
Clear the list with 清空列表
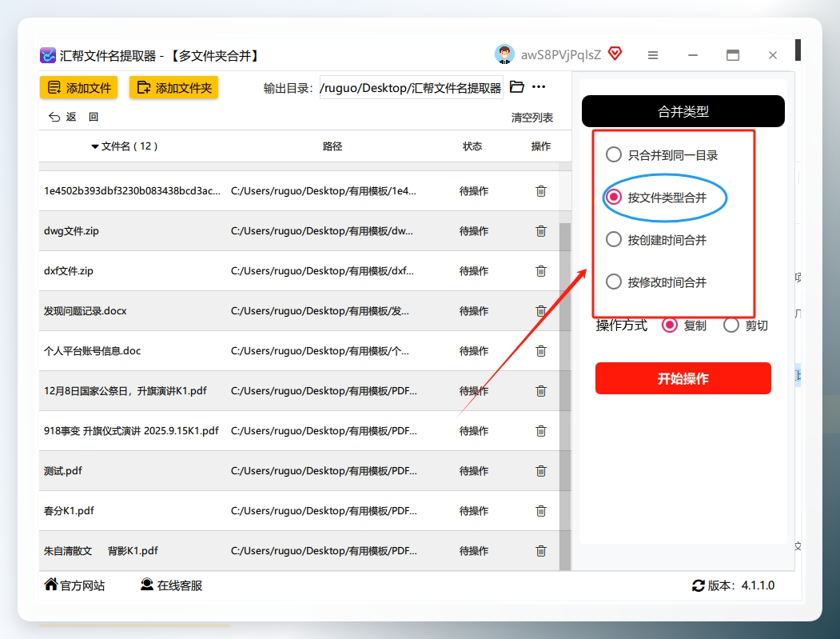pyautogui.click(x=532, y=118)
